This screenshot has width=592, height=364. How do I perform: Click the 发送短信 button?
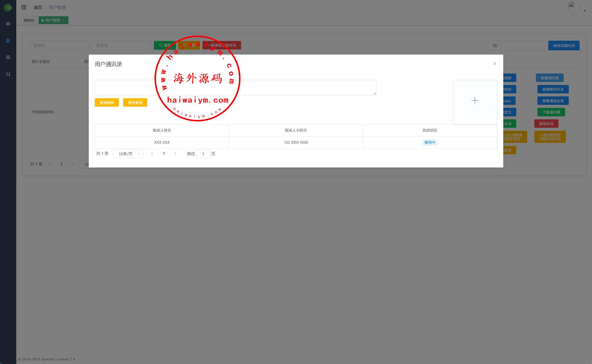pos(107,102)
